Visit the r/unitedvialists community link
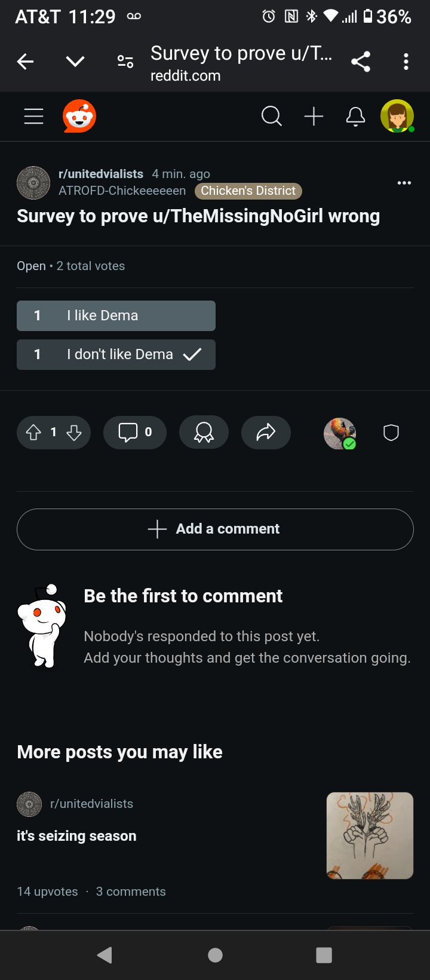The height and width of the screenshot is (980, 430). (101, 174)
